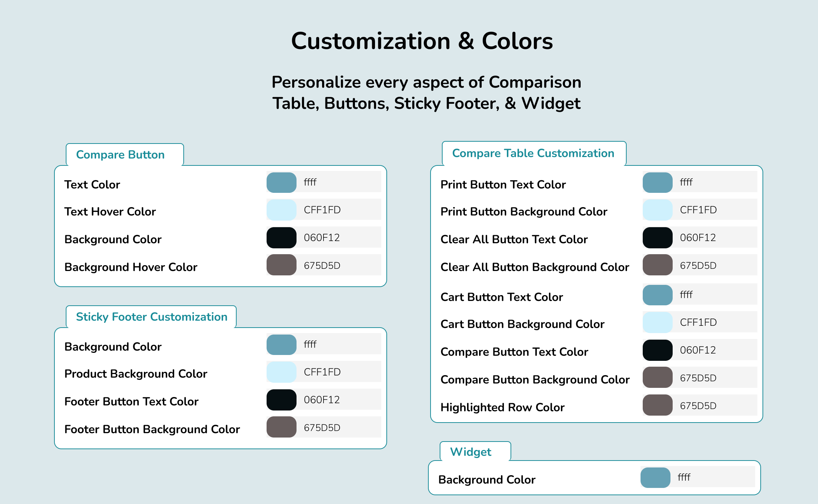Open the Text Hover Color swatch picker
Screen dimensions: 818x504
[x=281, y=210]
